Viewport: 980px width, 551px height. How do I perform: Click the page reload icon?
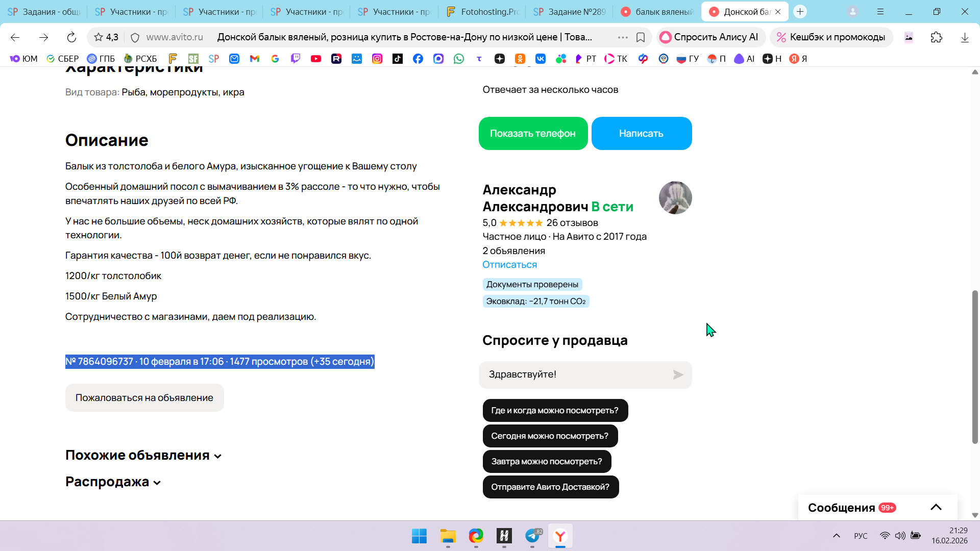(x=71, y=37)
